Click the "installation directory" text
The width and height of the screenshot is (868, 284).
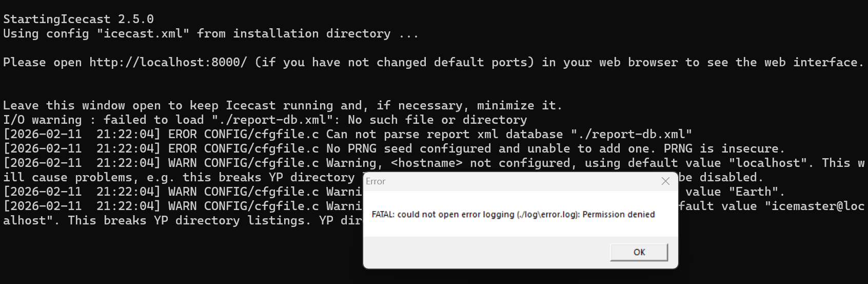click(x=311, y=34)
